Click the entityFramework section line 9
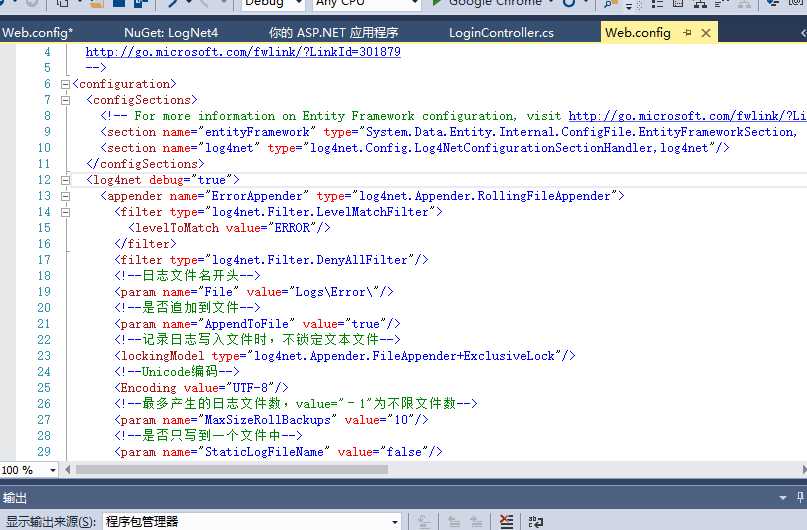Viewport: 807px width, 530px height. click(x=448, y=132)
